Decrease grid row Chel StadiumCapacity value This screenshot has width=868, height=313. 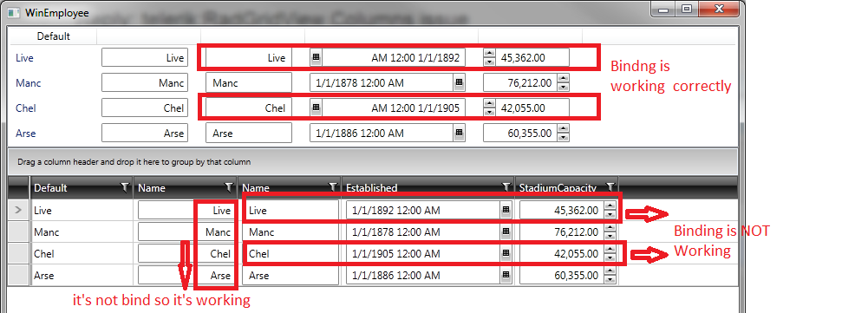coord(610,258)
